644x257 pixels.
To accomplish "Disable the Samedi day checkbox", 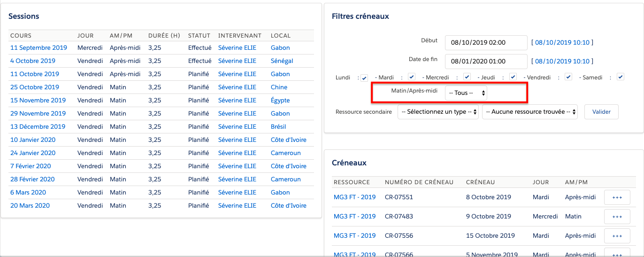I will (x=621, y=77).
